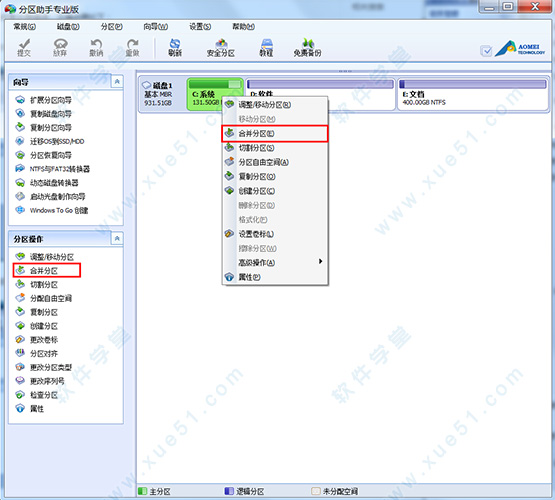Click sidebar Change Label (更改卷标) icon
Viewport: 555px width, 500px height.
pyautogui.click(x=20, y=339)
